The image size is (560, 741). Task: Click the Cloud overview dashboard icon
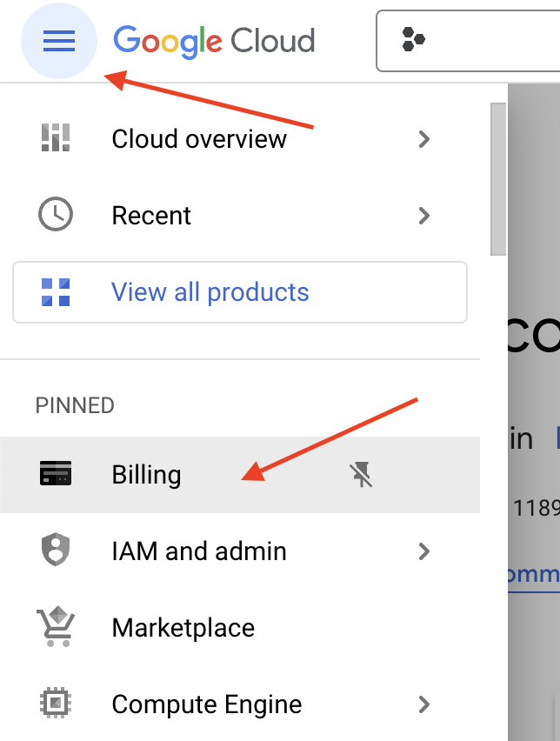56,137
